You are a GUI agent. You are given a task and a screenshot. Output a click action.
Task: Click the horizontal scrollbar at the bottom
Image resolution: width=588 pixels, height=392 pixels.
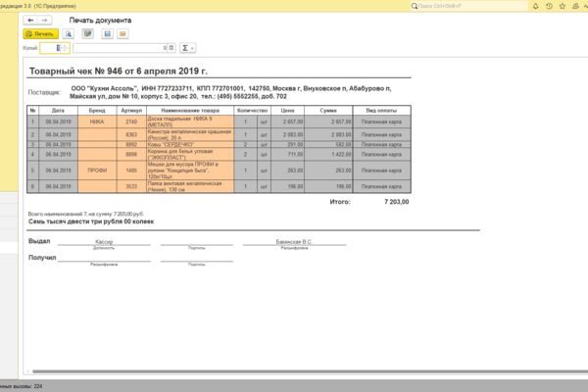(x=310, y=371)
